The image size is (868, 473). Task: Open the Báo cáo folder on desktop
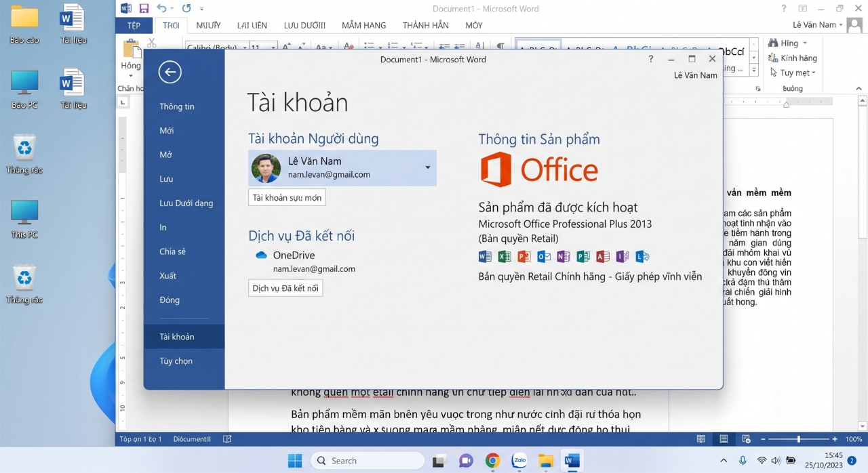[24, 25]
